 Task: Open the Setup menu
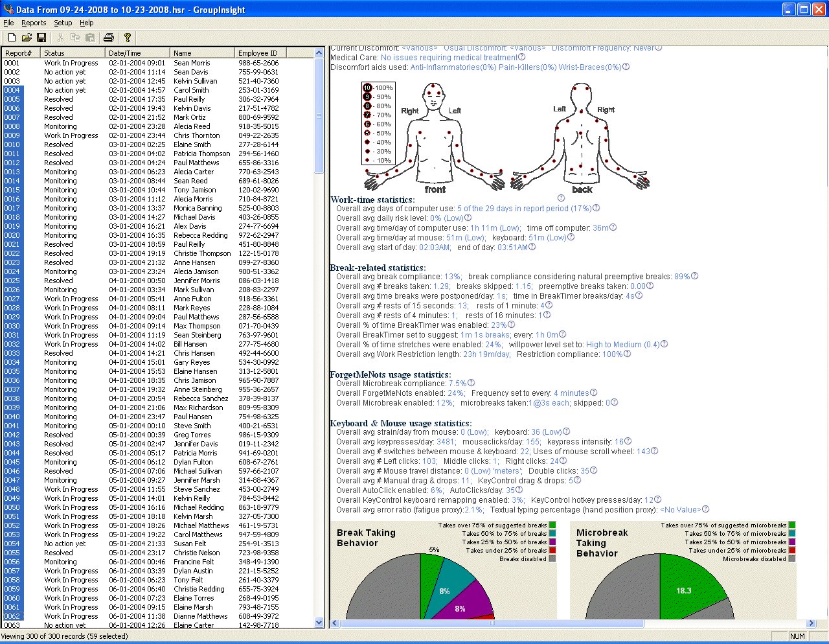pos(63,23)
